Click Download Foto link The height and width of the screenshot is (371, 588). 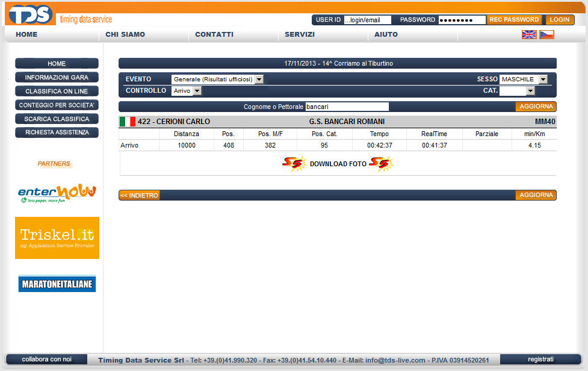point(338,164)
